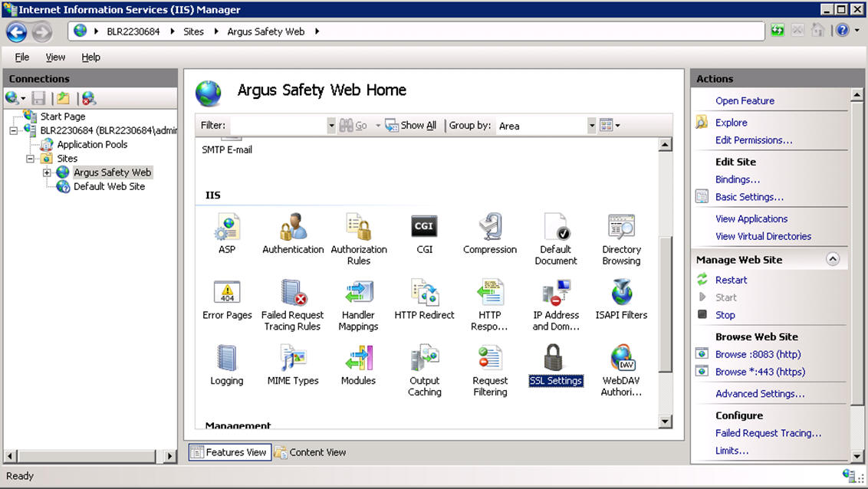Click Browse *:443 (https) link
Image resolution: width=868 pixels, height=489 pixels.
tap(760, 372)
